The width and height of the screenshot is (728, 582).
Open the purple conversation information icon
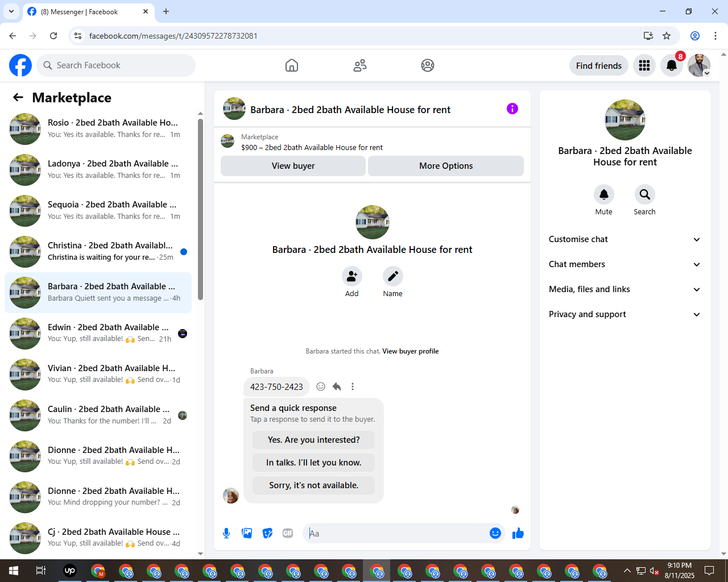click(512, 109)
